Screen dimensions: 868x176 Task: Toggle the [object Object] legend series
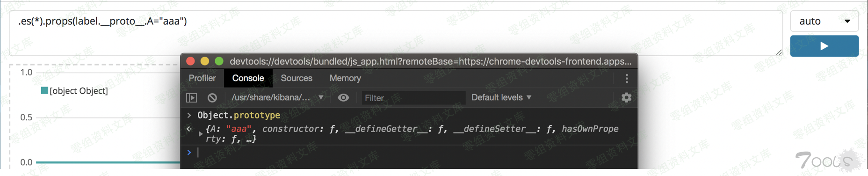(75, 91)
